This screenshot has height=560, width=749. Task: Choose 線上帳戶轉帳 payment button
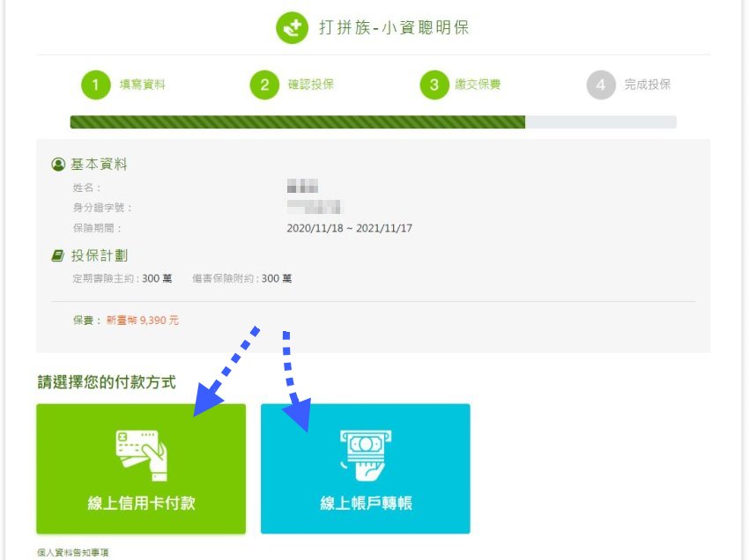tap(366, 468)
